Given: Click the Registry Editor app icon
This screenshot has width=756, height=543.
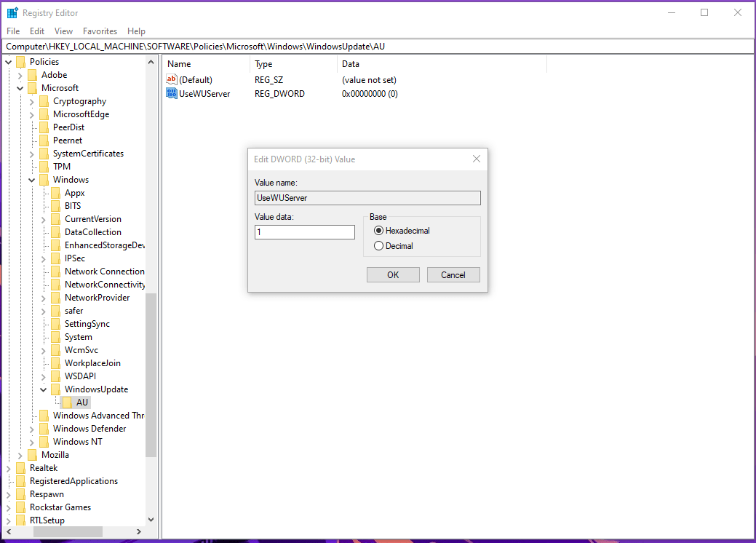Looking at the screenshot, I should 12,12.
